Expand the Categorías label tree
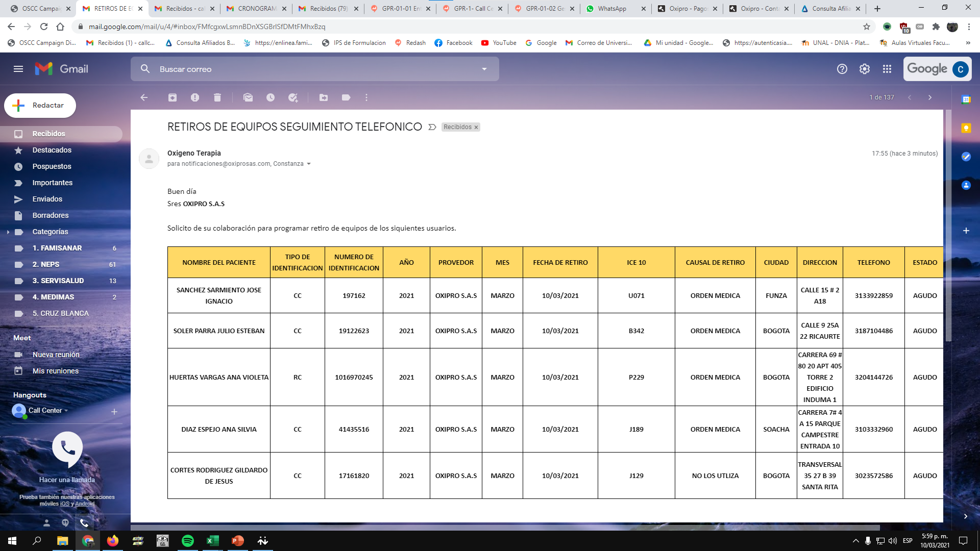The width and height of the screenshot is (980, 551). (8, 232)
